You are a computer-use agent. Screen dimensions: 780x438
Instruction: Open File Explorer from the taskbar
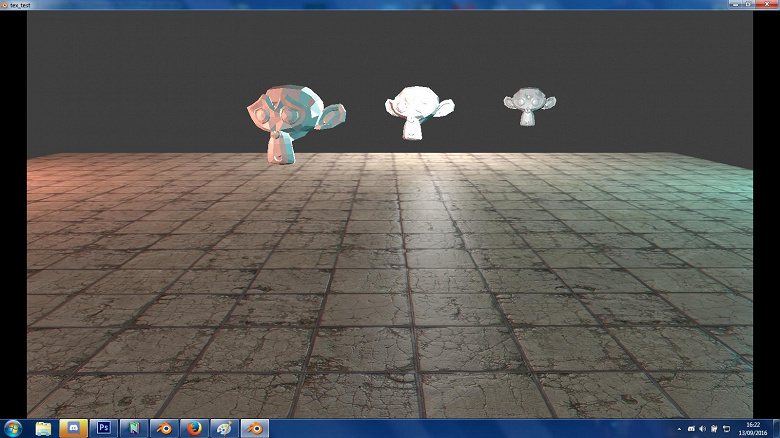tap(43, 429)
